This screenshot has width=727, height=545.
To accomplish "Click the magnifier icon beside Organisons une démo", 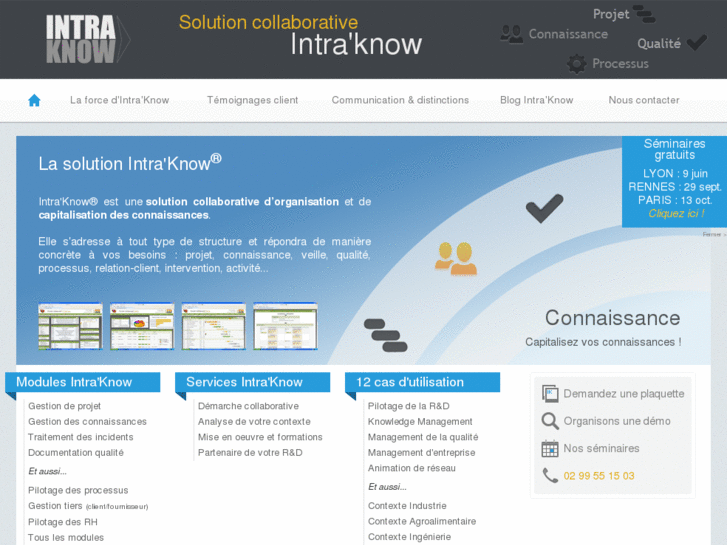I will click(x=550, y=421).
